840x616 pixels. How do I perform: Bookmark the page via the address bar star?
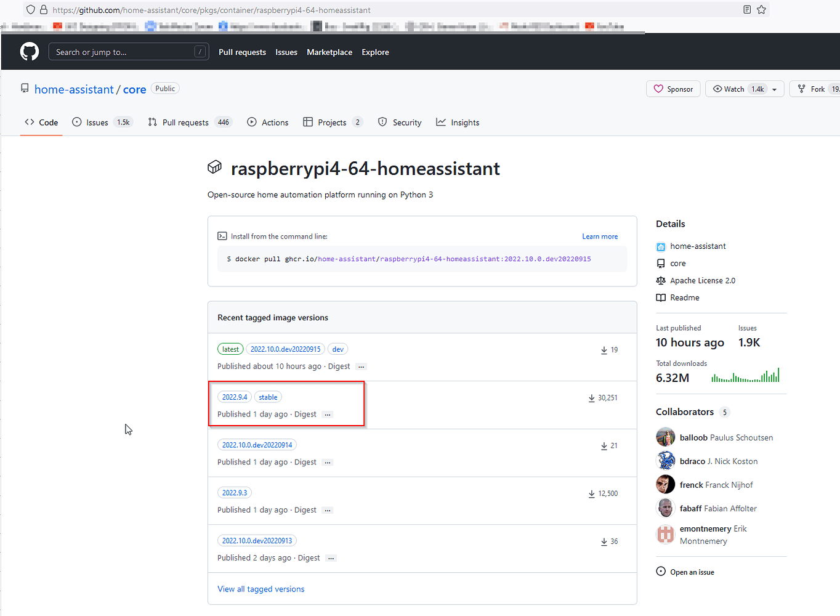(762, 10)
